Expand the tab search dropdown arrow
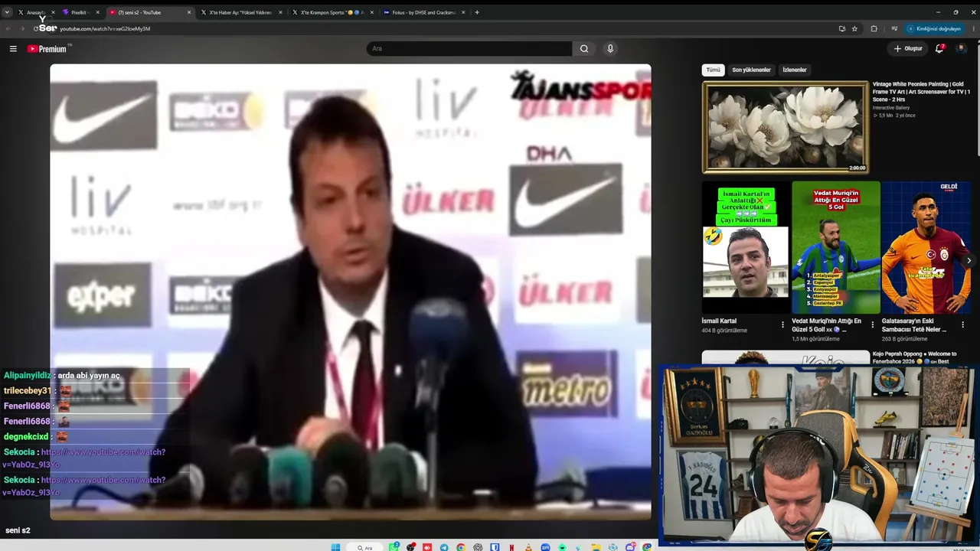 coord(8,12)
